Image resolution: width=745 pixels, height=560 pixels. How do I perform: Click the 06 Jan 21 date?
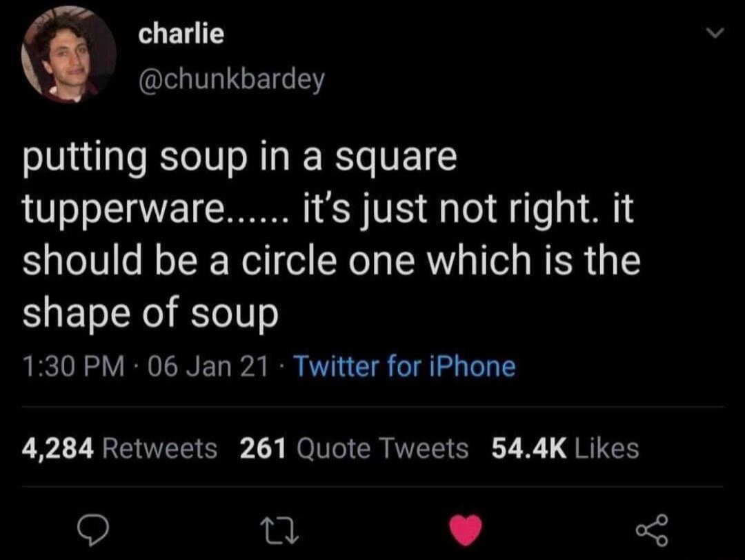(208, 367)
